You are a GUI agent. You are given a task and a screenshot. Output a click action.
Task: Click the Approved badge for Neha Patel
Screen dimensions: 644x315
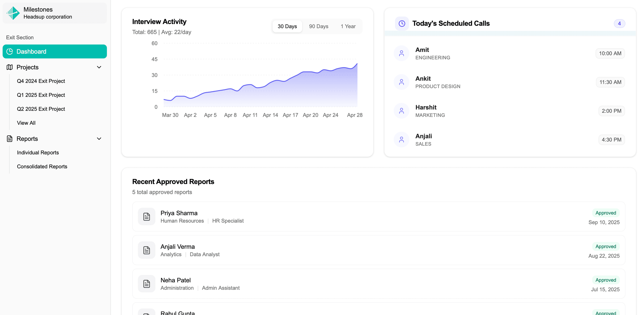pos(605,280)
